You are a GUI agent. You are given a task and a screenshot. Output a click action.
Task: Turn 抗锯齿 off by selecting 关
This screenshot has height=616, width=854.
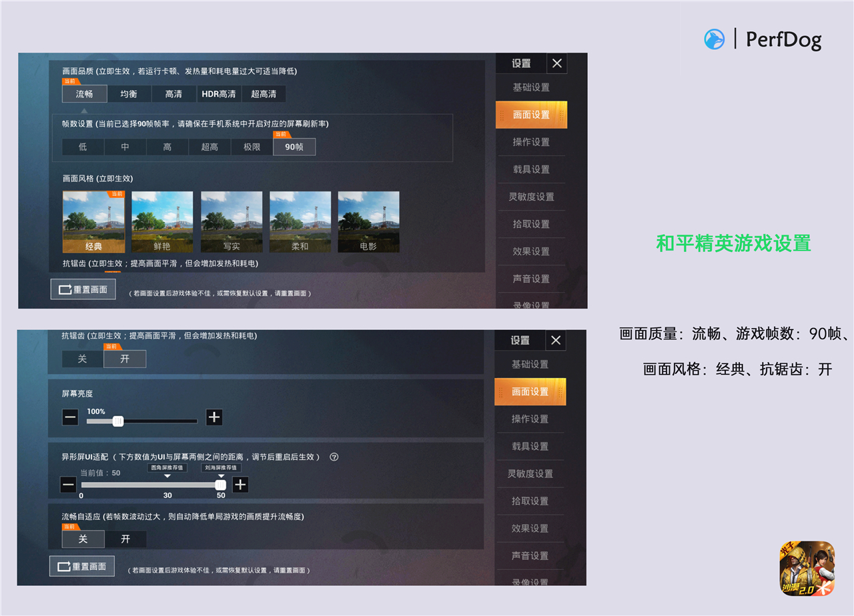click(83, 359)
